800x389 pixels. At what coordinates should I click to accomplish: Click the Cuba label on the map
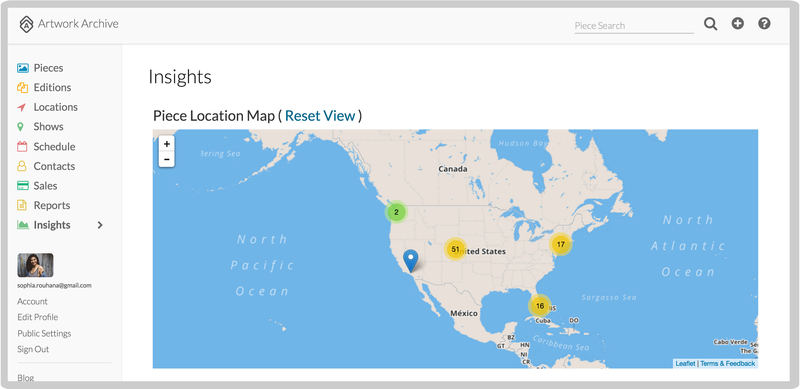[x=543, y=320]
